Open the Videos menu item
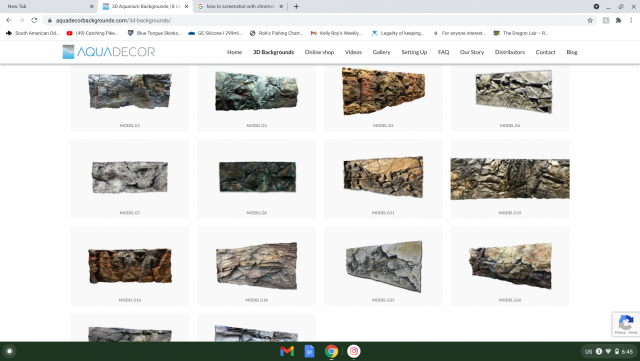The height and width of the screenshot is (361, 640). coord(353,52)
